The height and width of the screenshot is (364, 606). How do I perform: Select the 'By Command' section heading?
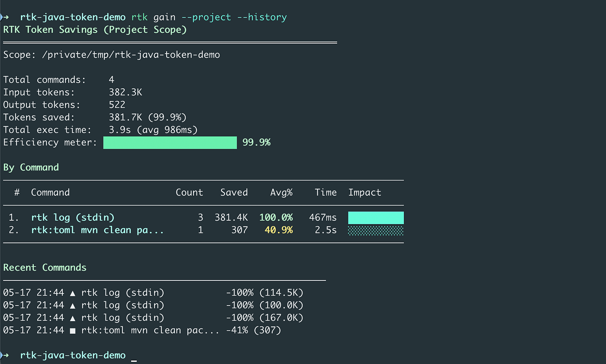coord(31,168)
